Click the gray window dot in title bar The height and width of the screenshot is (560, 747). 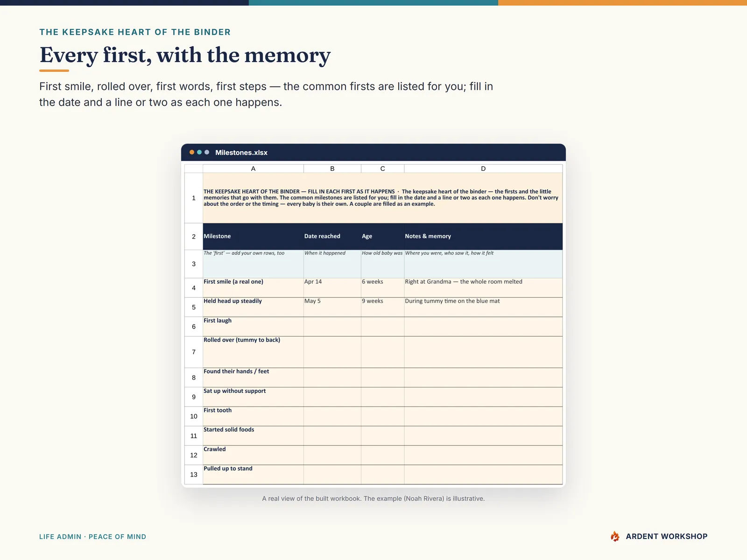coord(207,152)
